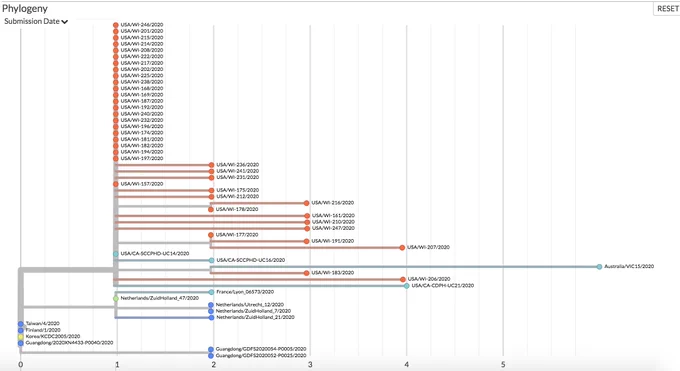Click the USA/WI-202/2020 label

(142, 69)
